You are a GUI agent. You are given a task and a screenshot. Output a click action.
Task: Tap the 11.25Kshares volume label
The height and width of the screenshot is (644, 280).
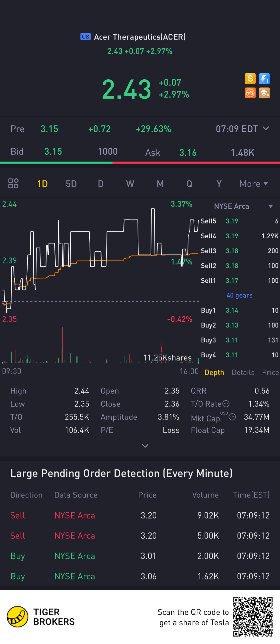click(167, 358)
